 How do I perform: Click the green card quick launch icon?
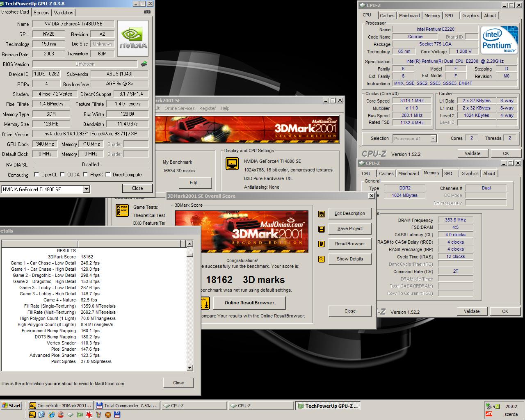tap(80, 415)
